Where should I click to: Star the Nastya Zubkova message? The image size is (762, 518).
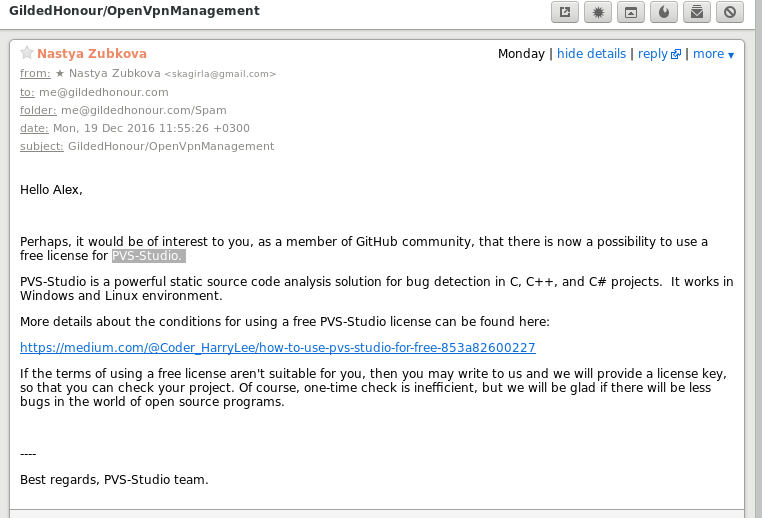27,53
